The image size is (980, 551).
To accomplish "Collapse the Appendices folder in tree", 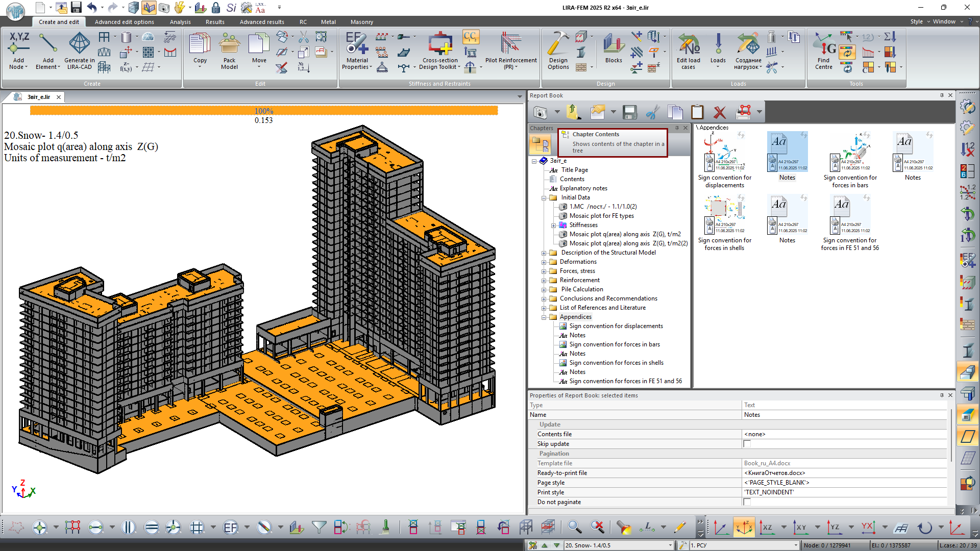I will coord(544,317).
